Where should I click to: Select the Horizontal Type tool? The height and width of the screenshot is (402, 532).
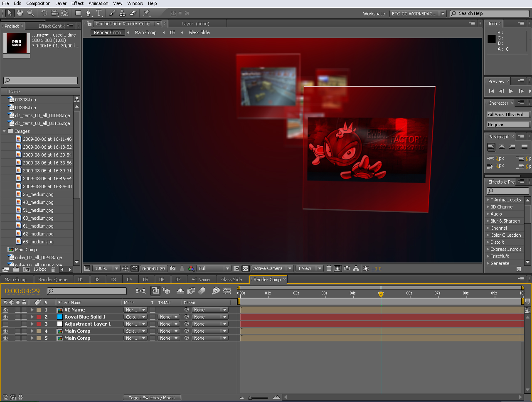click(x=99, y=13)
